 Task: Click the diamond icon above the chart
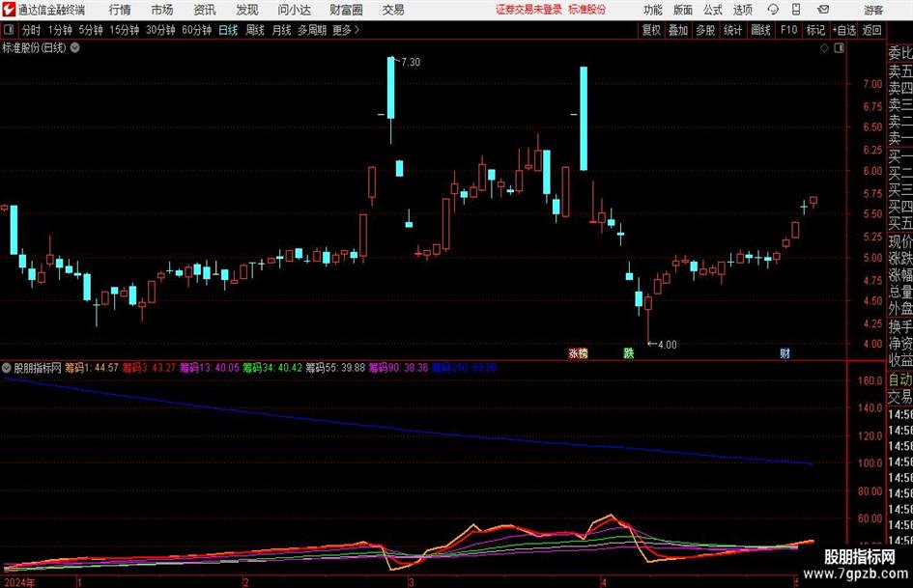coord(824,48)
